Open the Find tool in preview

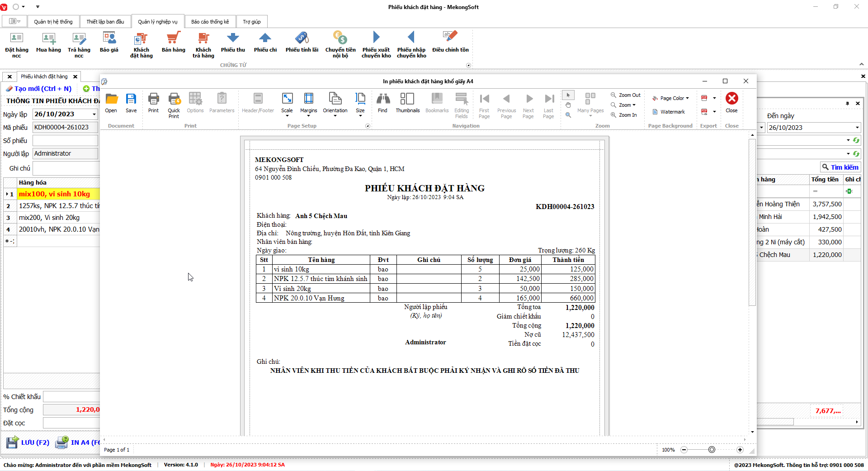tap(382, 104)
